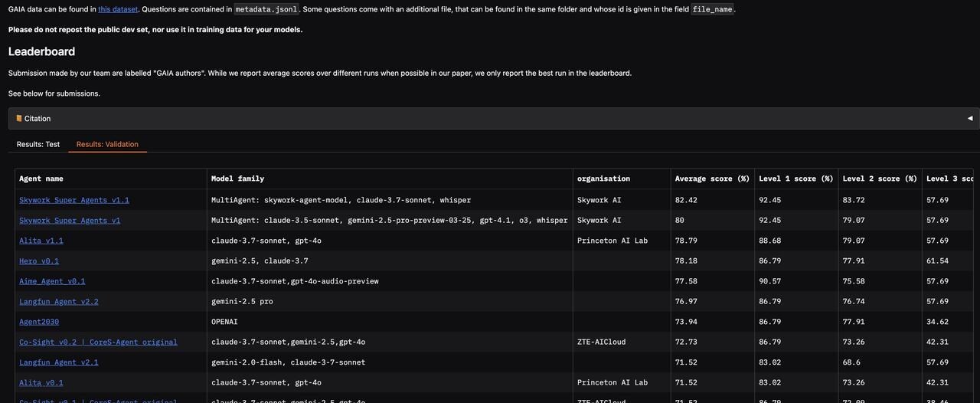Open Skywork Super Agents v1.1 link
The image size is (980, 403).
pyautogui.click(x=74, y=200)
